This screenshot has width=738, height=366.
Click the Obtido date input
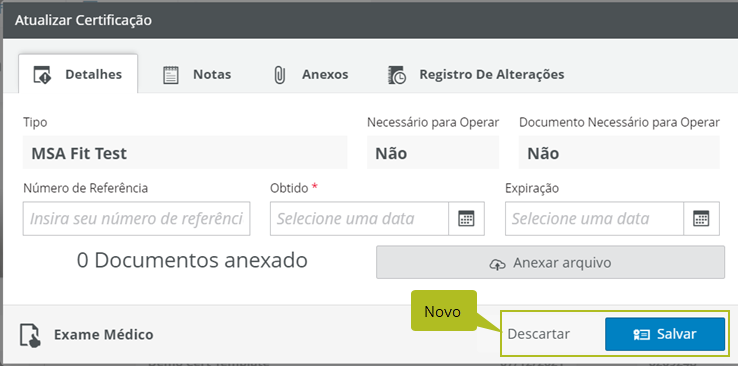pos(360,219)
